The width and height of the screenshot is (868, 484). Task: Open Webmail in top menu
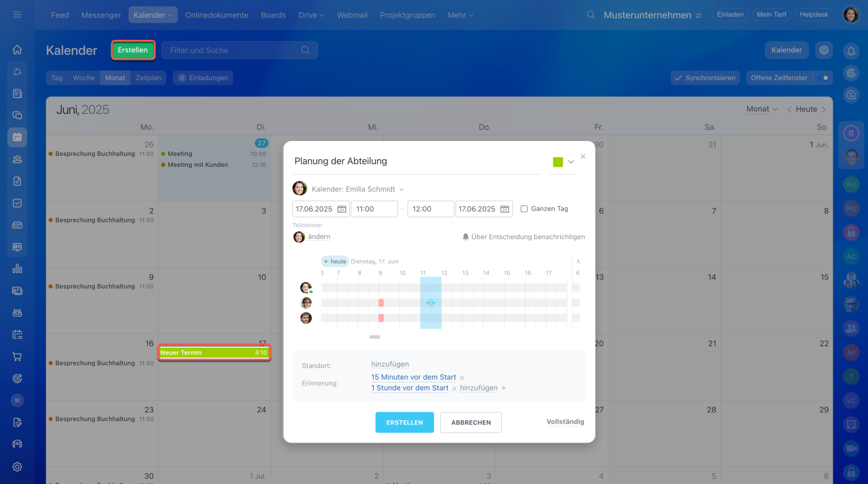tap(353, 15)
